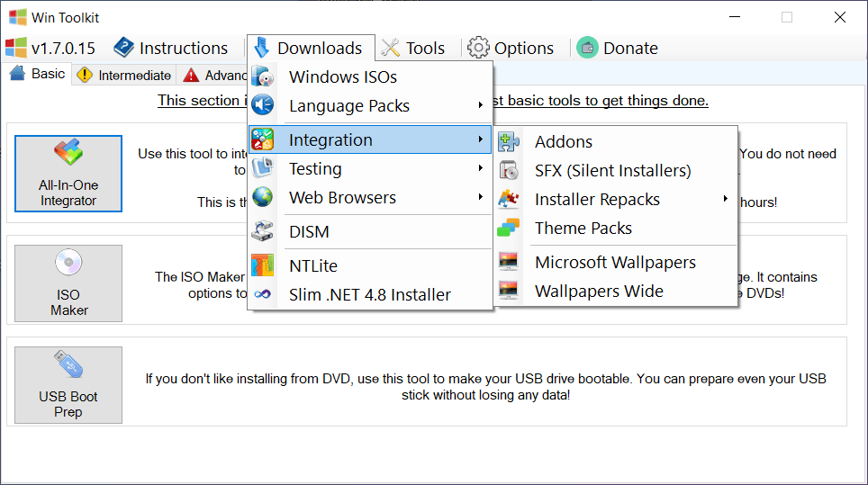Open the Options menu

click(511, 48)
